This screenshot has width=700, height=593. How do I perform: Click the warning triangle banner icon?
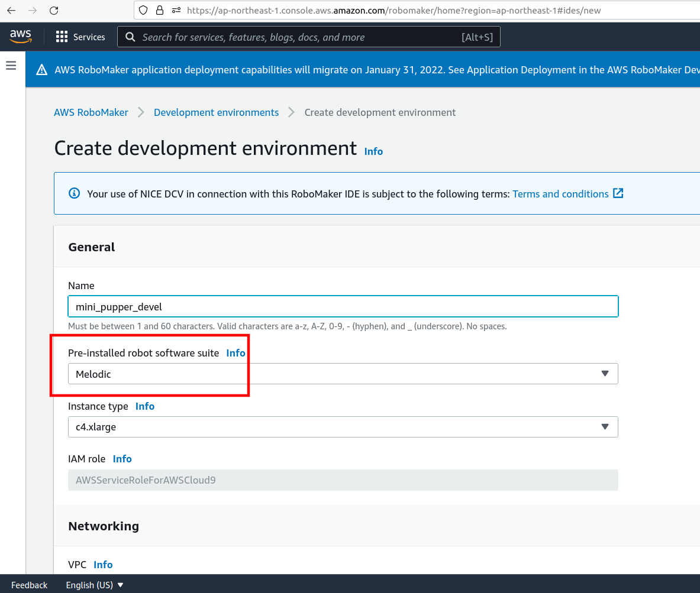click(x=41, y=70)
